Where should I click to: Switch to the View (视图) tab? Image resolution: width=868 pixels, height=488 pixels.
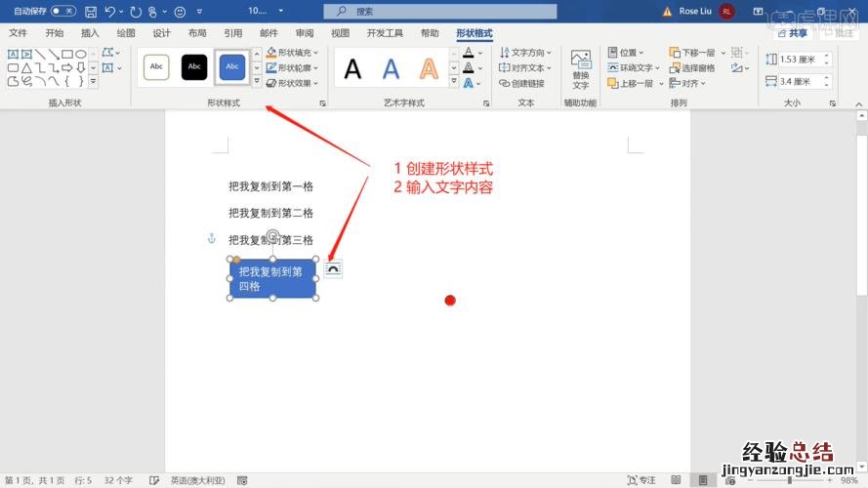pos(340,33)
